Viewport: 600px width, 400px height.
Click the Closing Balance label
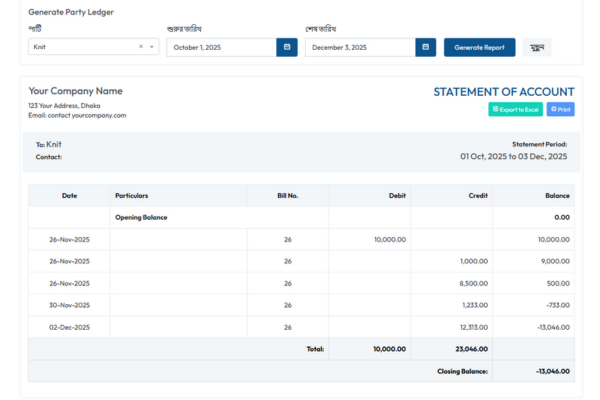[462, 371]
